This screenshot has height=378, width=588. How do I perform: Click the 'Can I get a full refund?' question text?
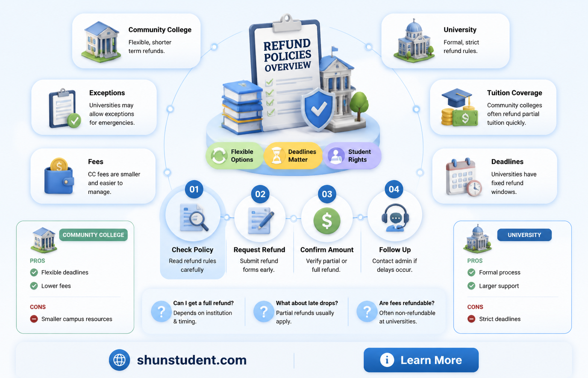click(x=203, y=303)
